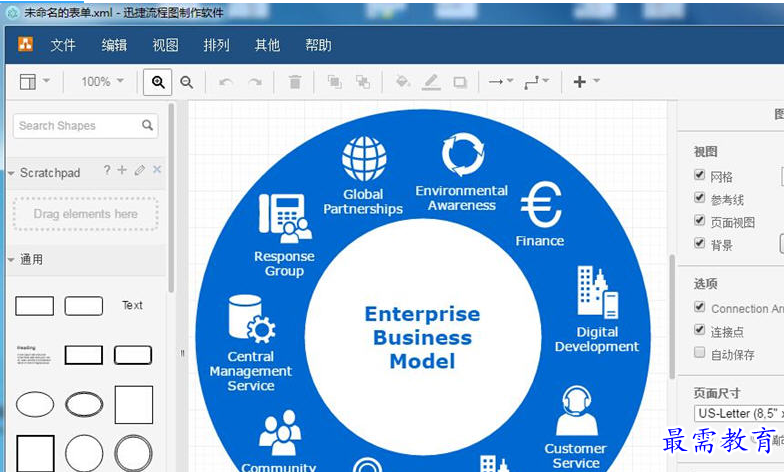Viewport: 784px width, 472px height.
Task: Open the 视图 menu
Action: [166, 45]
